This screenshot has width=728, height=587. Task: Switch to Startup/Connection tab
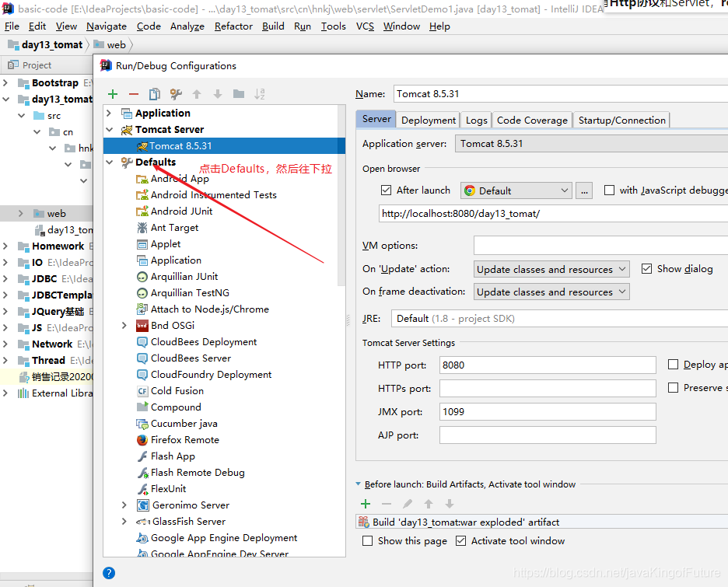[x=621, y=121]
